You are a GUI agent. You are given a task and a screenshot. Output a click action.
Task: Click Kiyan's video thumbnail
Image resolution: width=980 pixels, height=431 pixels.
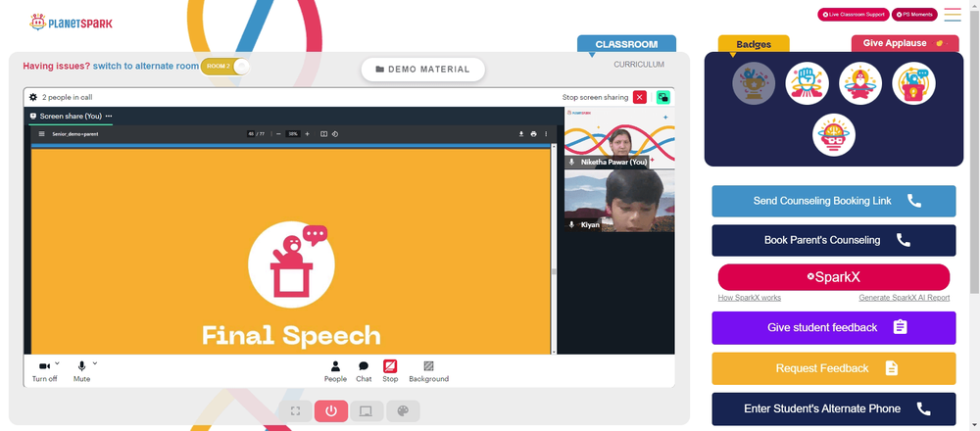tap(619, 201)
